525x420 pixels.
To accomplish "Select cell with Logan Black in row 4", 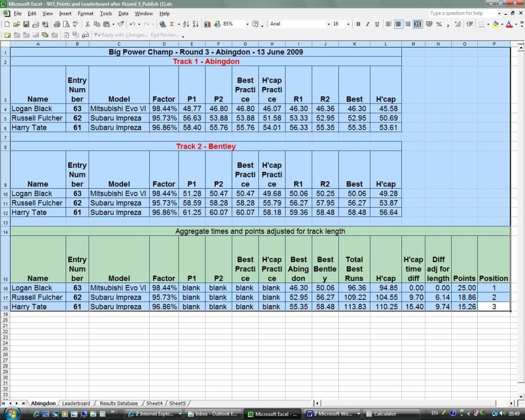I will click(x=38, y=109).
